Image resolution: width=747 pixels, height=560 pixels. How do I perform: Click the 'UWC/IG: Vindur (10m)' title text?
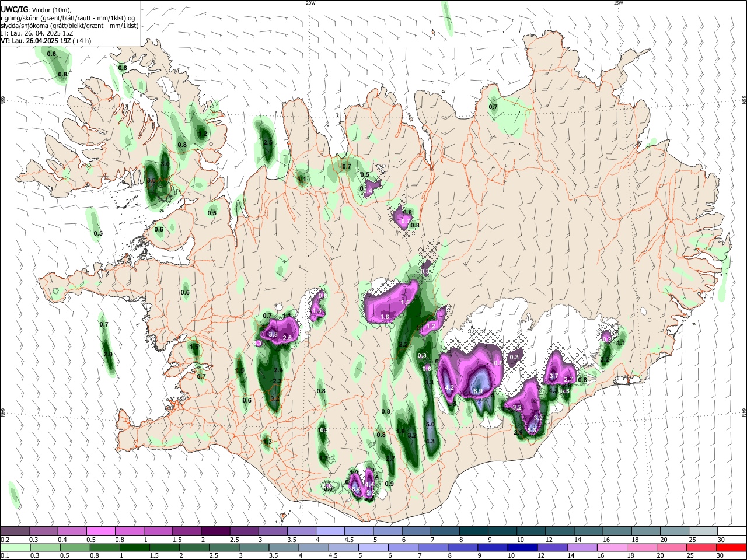tap(36, 10)
